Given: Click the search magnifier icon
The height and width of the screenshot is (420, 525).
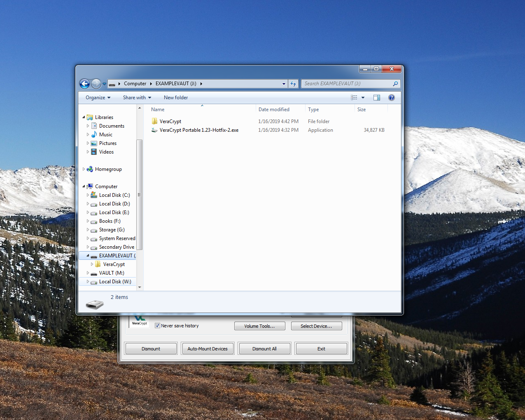Looking at the screenshot, I should [396, 84].
